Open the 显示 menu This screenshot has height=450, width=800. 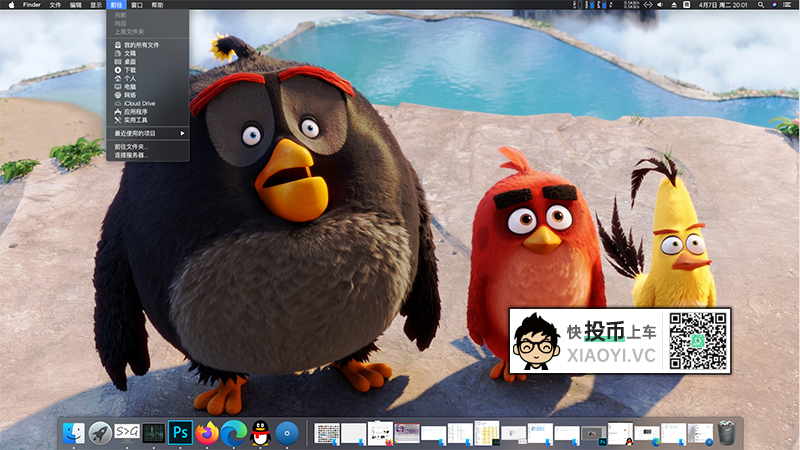pos(96,5)
